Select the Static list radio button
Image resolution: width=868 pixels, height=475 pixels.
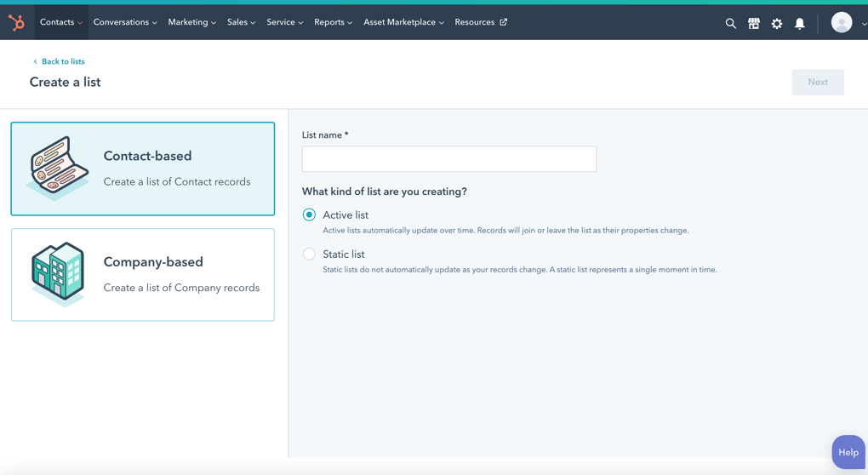[x=309, y=255]
